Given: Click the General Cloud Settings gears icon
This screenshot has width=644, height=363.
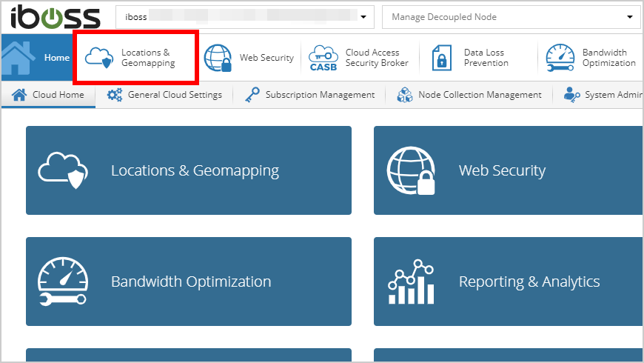Looking at the screenshot, I should click(x=115, y=95).
